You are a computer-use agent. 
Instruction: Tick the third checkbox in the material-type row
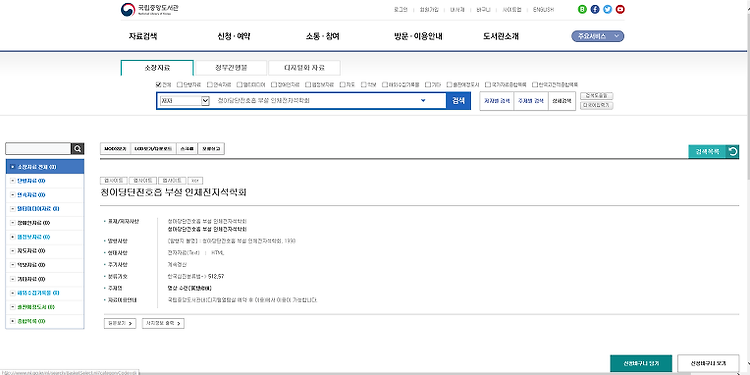[210, 84]
